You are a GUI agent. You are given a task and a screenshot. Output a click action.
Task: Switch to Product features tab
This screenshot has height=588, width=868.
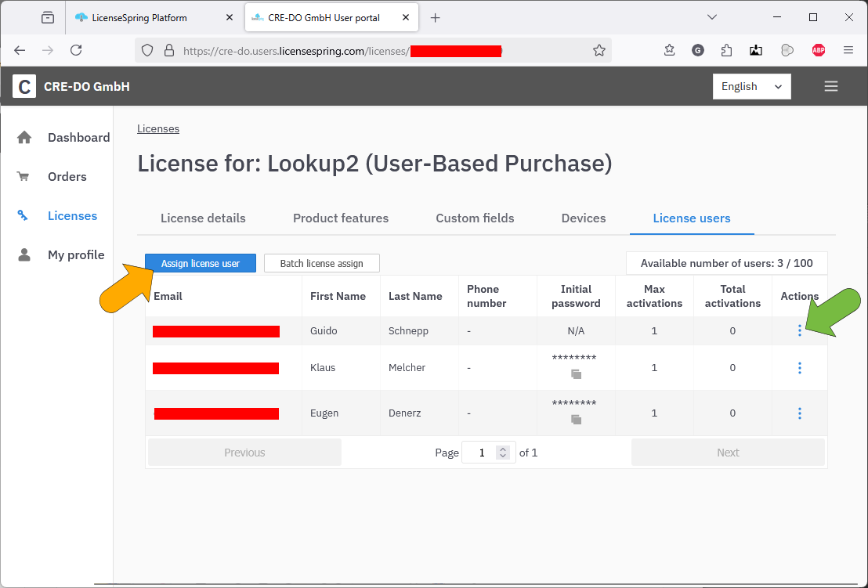click(341, 218)
